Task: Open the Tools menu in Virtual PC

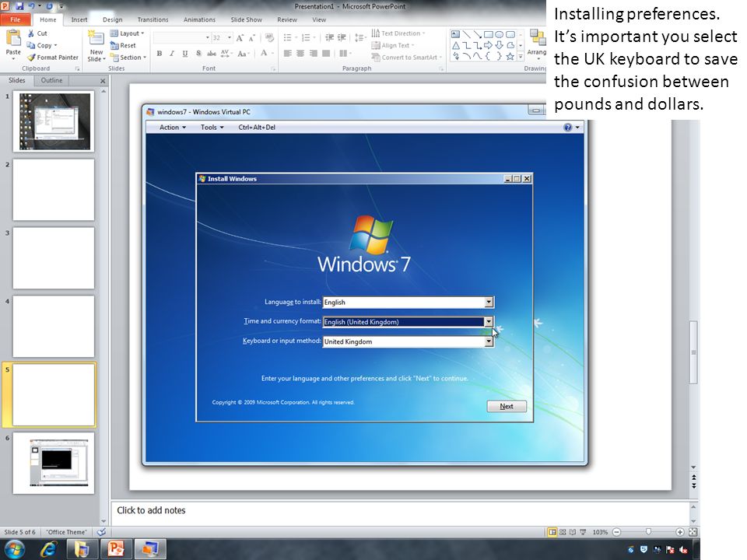Action: tap(212, 127)
